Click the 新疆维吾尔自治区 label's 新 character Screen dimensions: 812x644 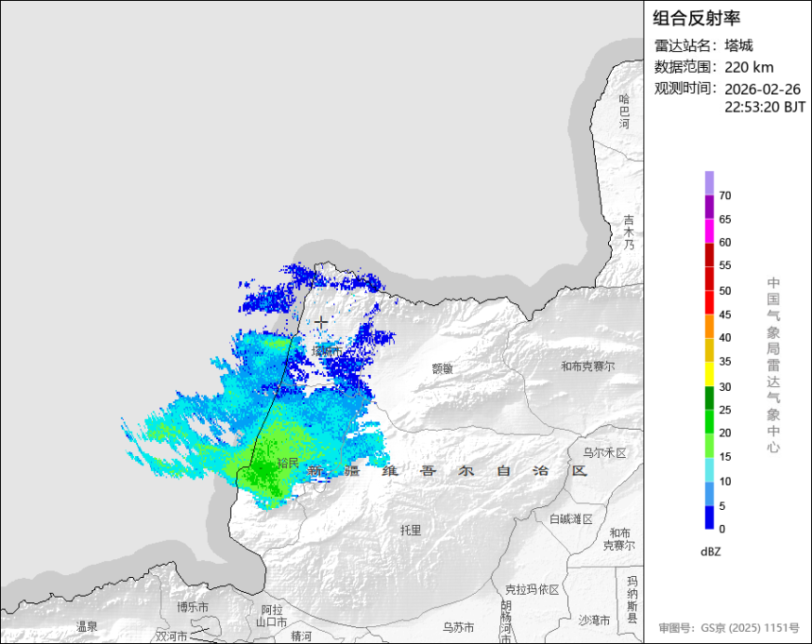(315, 471)
